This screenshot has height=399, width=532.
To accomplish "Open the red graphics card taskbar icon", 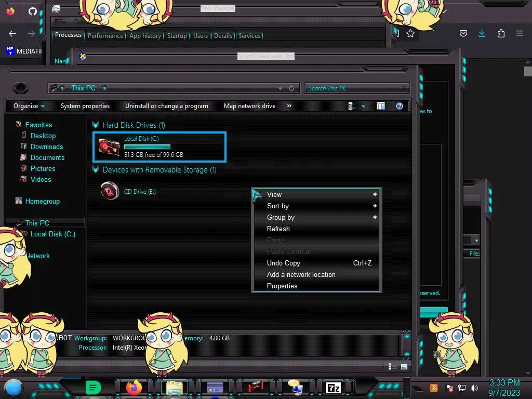I will (x=255, y=388).
